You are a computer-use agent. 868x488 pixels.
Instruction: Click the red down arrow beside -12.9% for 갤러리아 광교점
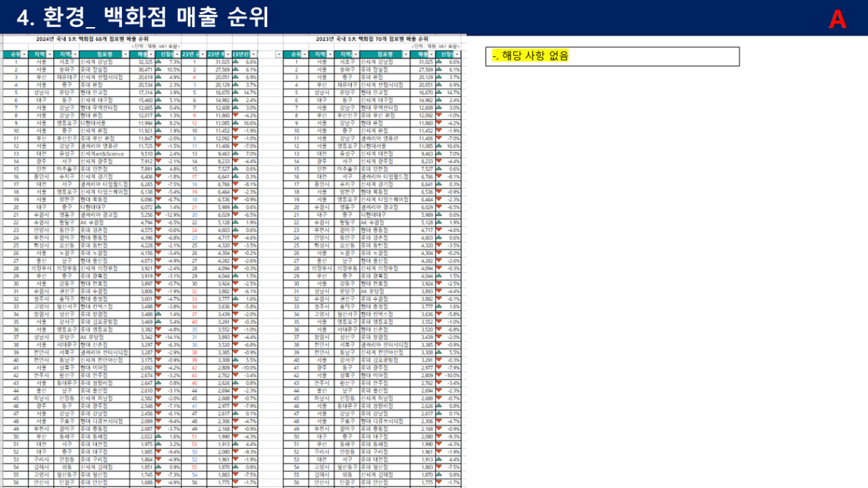[158, 213]
